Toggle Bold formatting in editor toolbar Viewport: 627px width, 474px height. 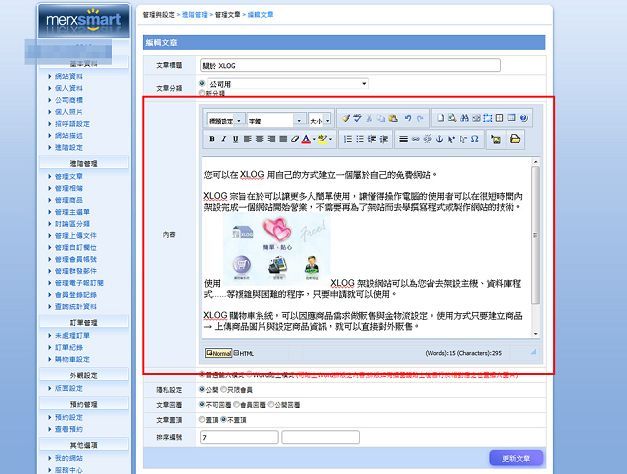pyautogui.click(x=212, y=139)
